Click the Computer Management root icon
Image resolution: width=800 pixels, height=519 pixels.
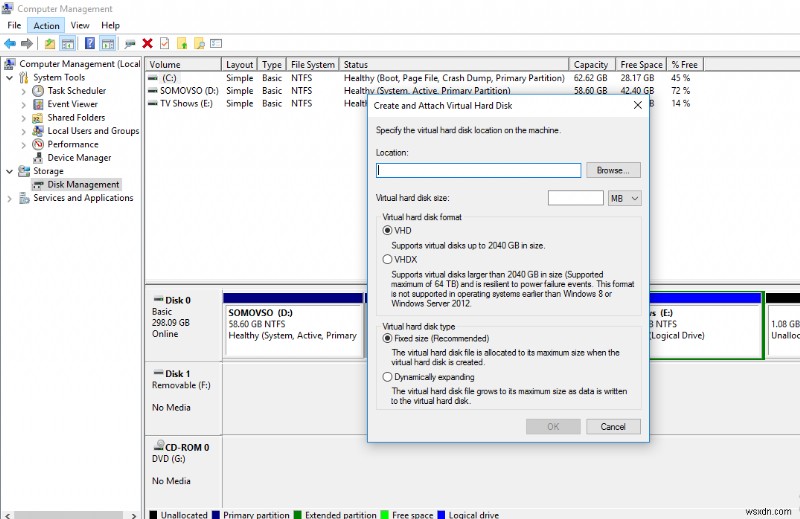pyautogui.click(x=10, y=64)
